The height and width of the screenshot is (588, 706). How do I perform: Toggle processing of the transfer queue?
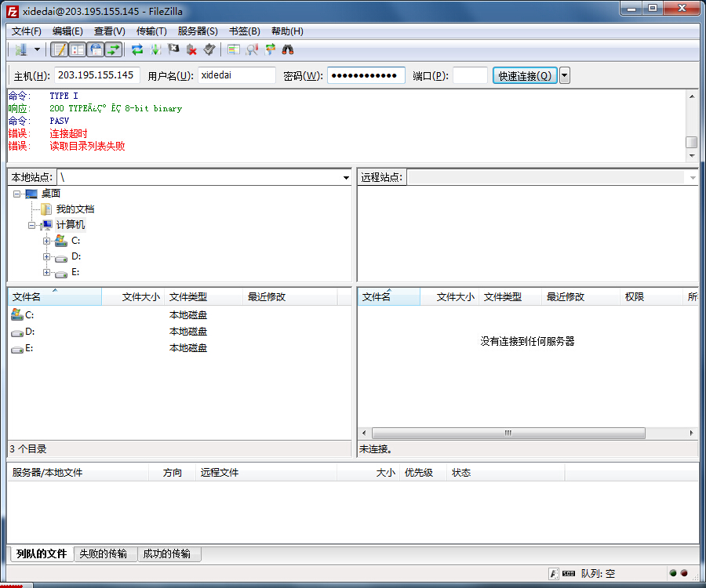[155, 49]
